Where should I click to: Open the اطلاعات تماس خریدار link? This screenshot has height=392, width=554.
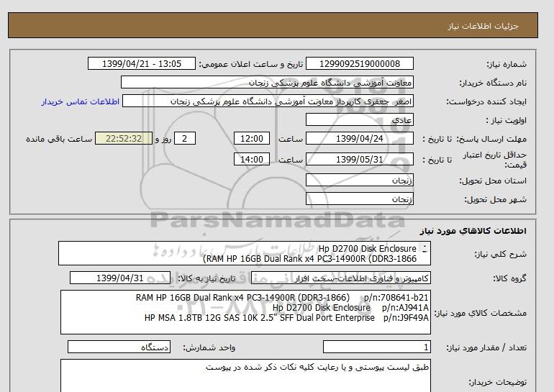click(x=80, y=101)
